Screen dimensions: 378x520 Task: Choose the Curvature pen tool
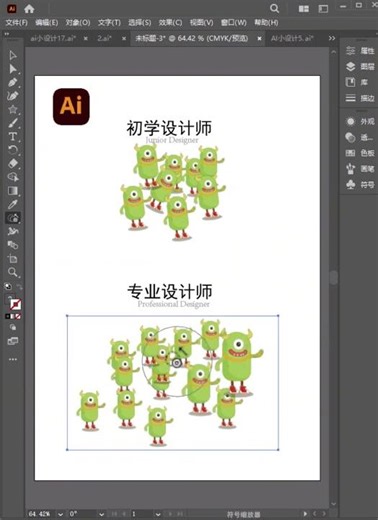[x=13, y=96]
